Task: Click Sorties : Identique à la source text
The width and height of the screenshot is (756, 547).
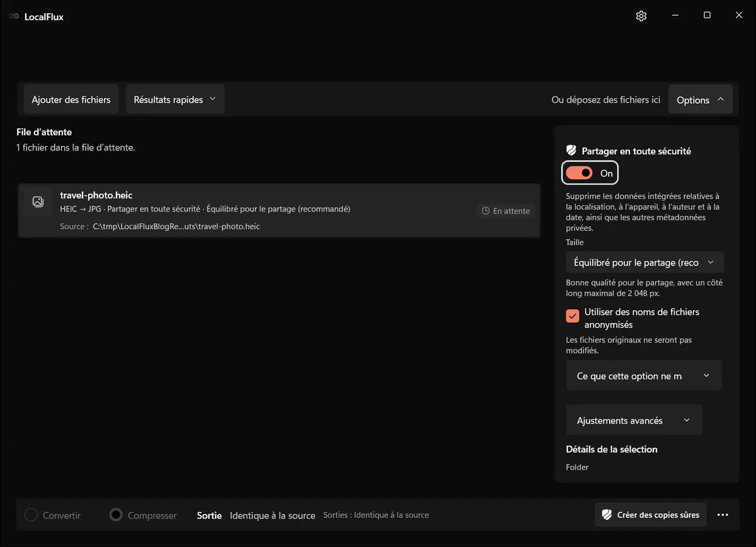Action: click(376, 515)
